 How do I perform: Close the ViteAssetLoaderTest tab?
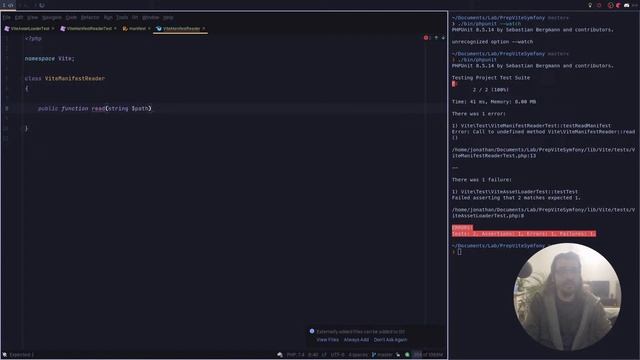[x=53, y=29]
